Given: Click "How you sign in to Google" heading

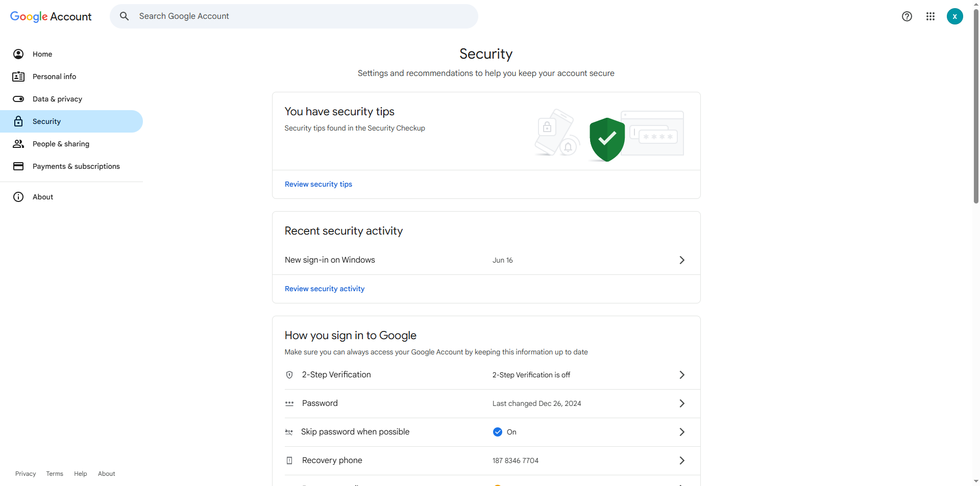Looking at the screenshot, I should coord(351,336).
